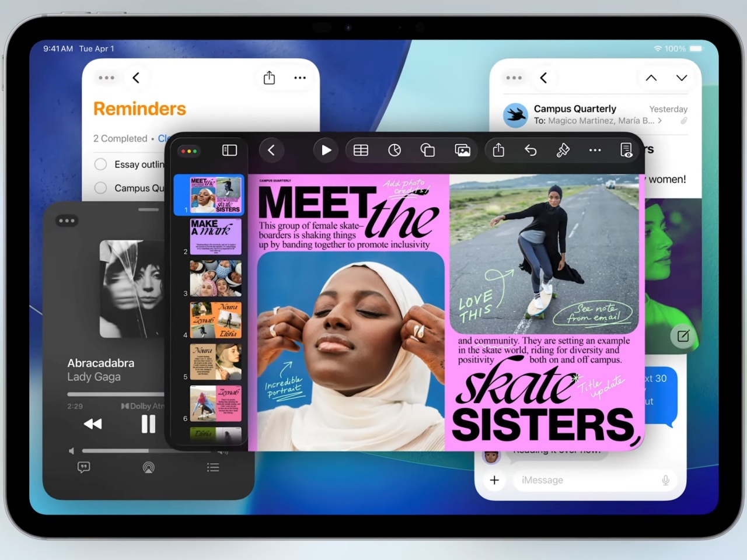
Task: Open Keynote more options ellipsis
Action: 595,150
